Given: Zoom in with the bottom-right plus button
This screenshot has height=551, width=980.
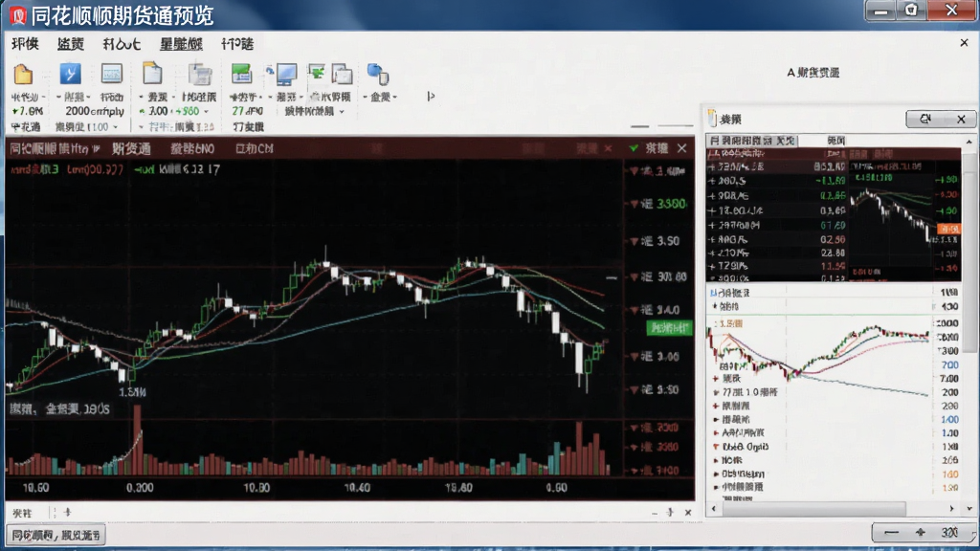Looking at the screenshot, I should (x=920, y=532).
